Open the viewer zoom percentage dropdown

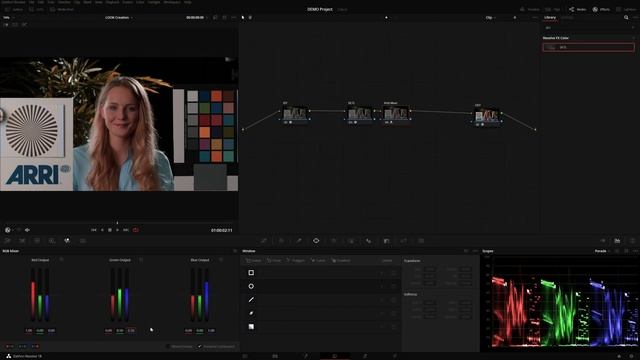(x=9, y=18)
